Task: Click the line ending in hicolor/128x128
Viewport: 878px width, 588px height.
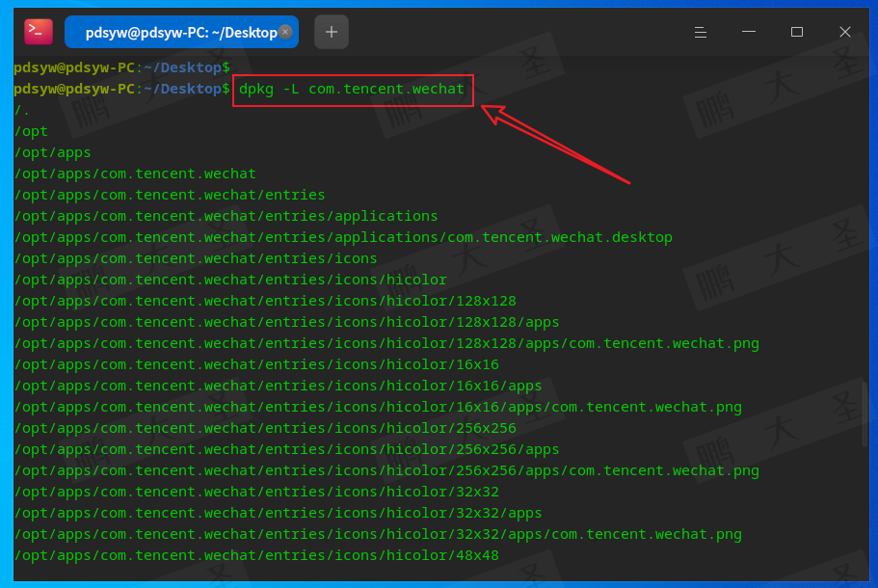Action: coord(265,302)
